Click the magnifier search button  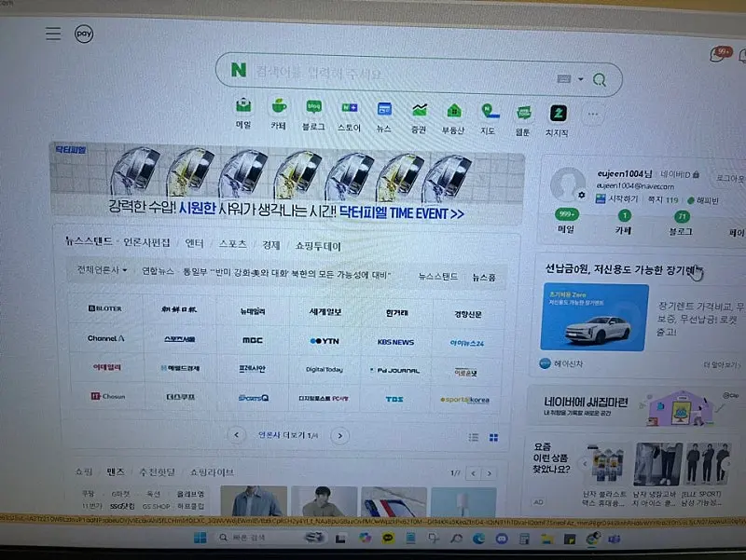coord(599,79)
